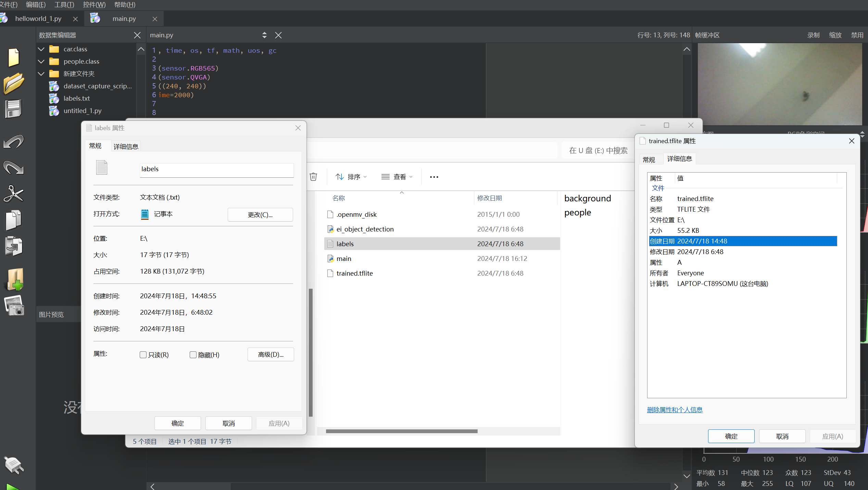This screenshot has height=490, width=868.
Task: Open 常规 tab in trained.tflite 属性
Action: (649, 160)
